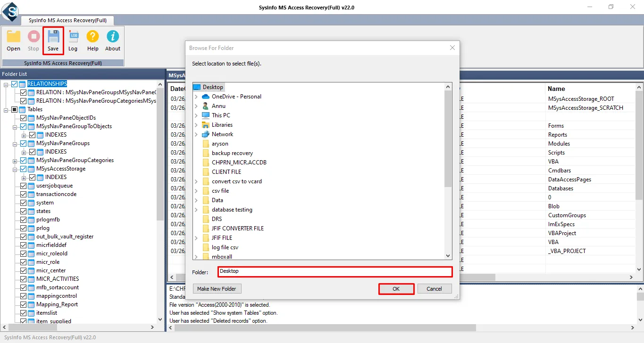Click the CustomGroups name cell
This screenshot has width=644, height=343.
567,215
